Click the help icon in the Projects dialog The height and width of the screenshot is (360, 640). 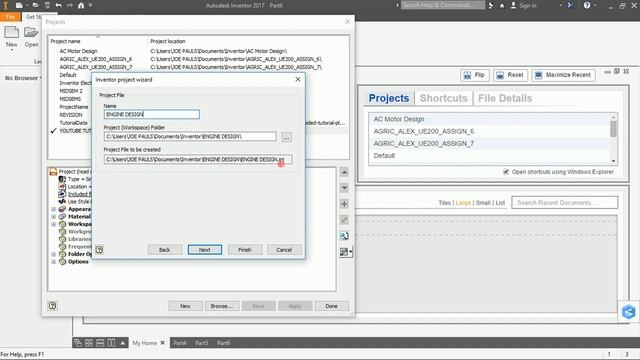tap(52, 306)
